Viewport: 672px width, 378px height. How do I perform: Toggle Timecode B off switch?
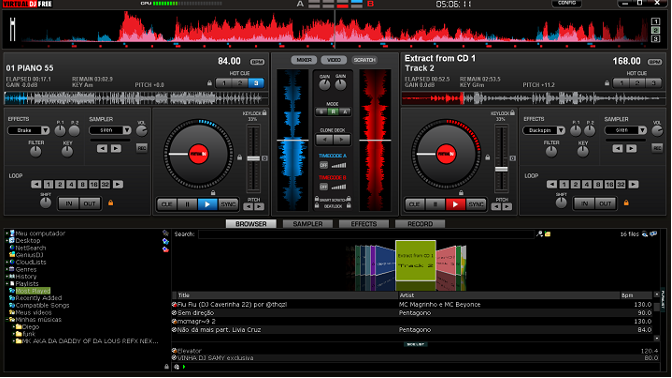pyautogui.click(x=324, y=187)
